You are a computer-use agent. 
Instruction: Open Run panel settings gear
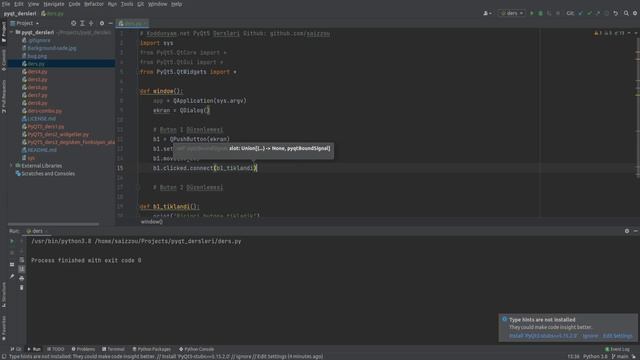pos(627,231)
